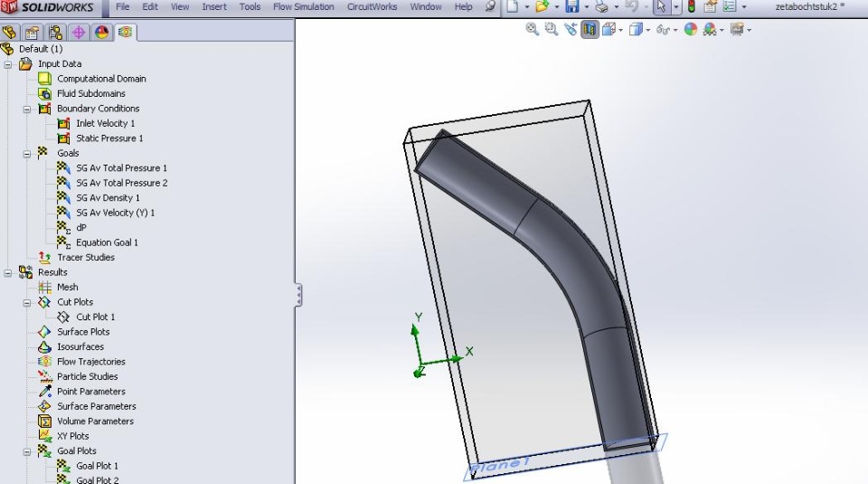Open the PropertyManager tab
Viewport: 868px width, 484px height.
pos(33,33)
